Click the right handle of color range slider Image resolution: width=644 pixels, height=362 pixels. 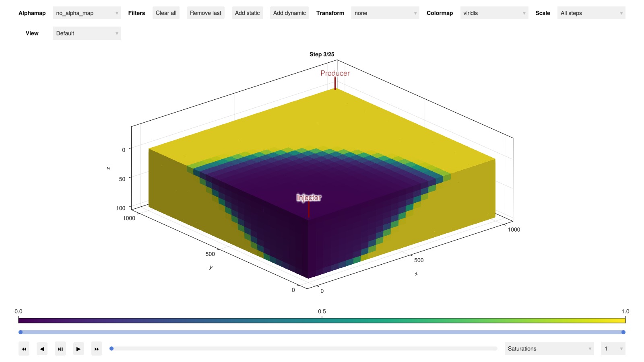[x=623, y=332]
